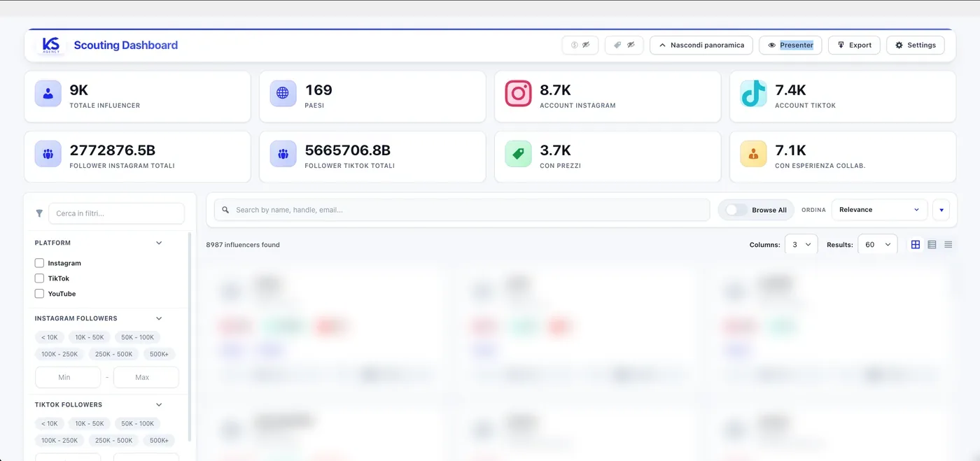This screenshot has height=461, width=980.
Task: Click the 3.7K Con Prezzi value
Action: [556, 150]
